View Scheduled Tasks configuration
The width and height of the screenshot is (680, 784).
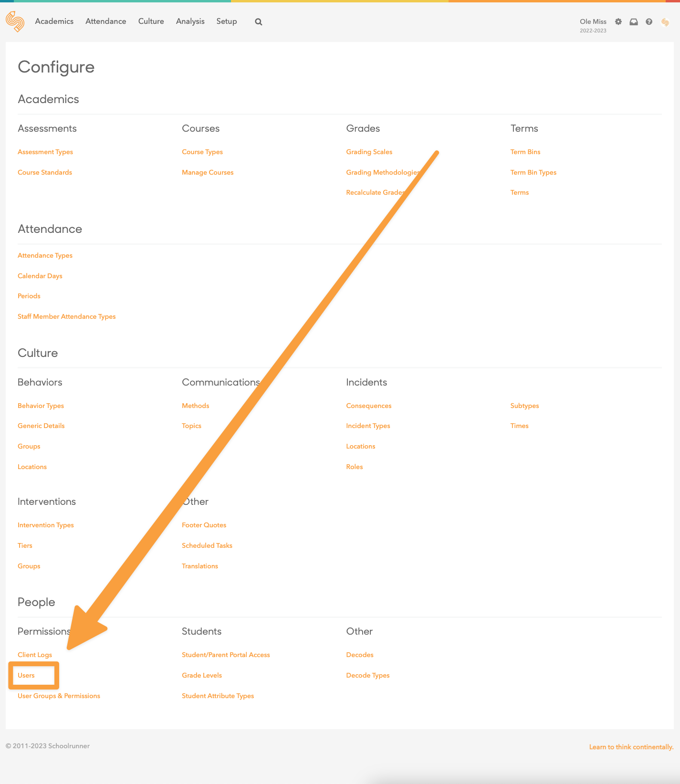click(x=207, y=545)
